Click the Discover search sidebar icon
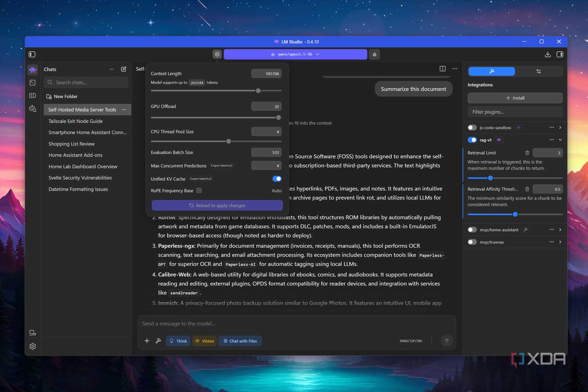 pyautogui.click(x=33, y=109)
